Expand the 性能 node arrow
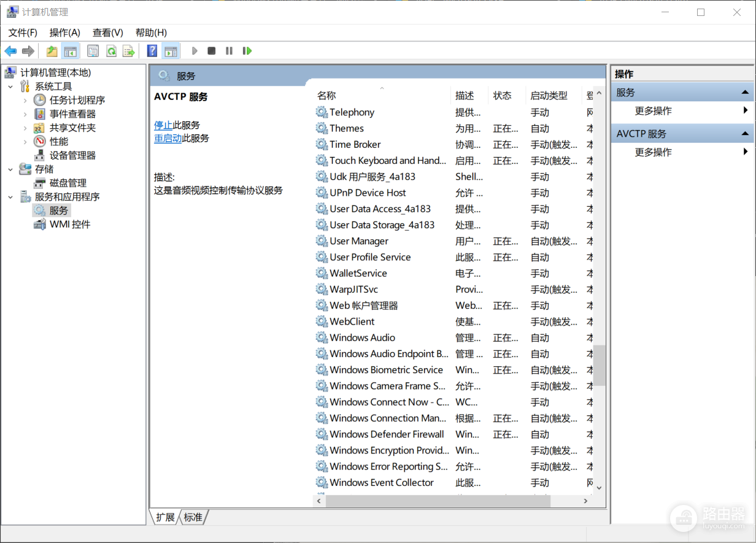This screenshot has width=756, height=543. pos(25,142)
